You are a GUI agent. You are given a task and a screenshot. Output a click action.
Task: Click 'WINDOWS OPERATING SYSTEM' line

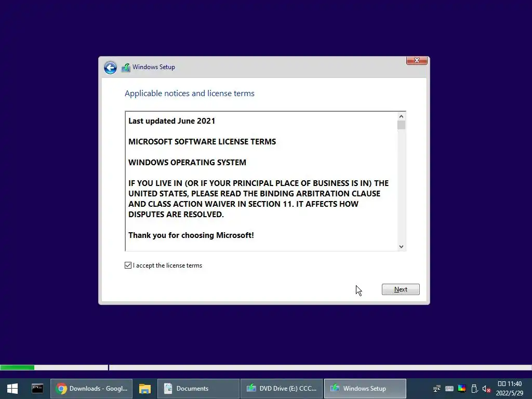[x=187, y=163]
